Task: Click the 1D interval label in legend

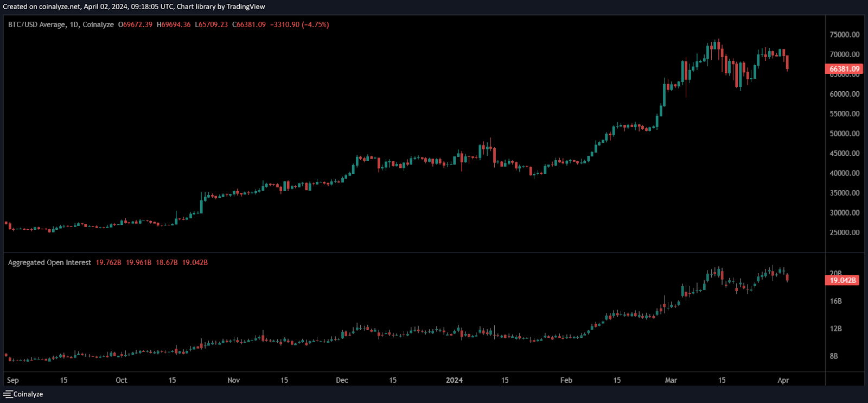Action: 74,24
